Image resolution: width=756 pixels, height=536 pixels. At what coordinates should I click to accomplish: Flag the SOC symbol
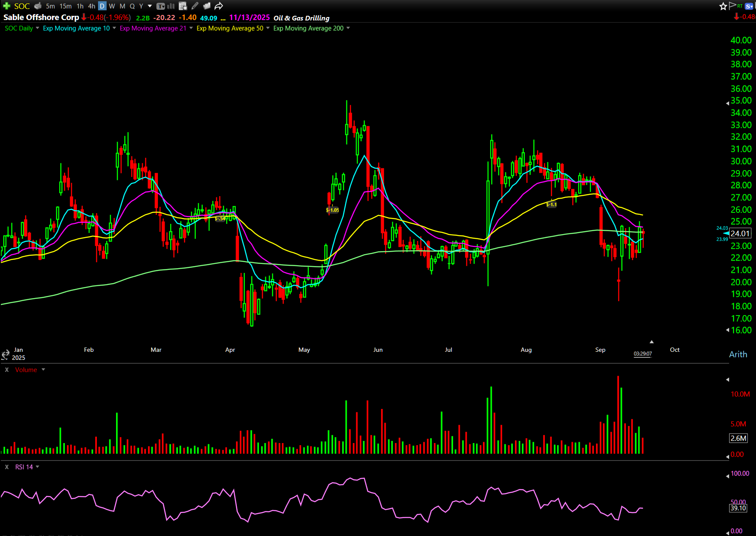733,6
